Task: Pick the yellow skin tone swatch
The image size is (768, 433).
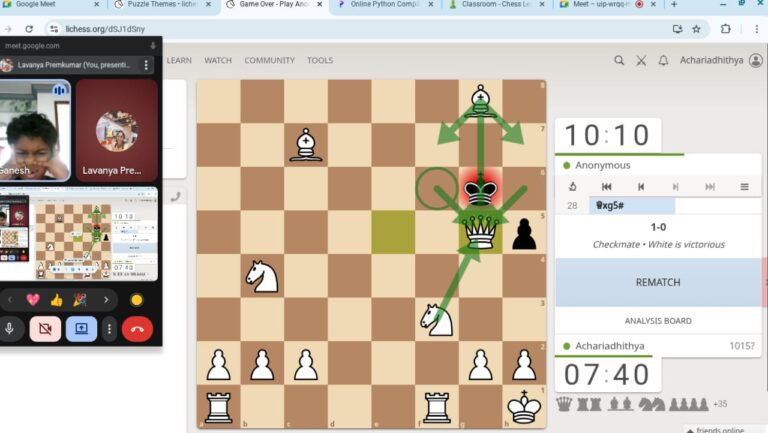Action: click(137, 300)
